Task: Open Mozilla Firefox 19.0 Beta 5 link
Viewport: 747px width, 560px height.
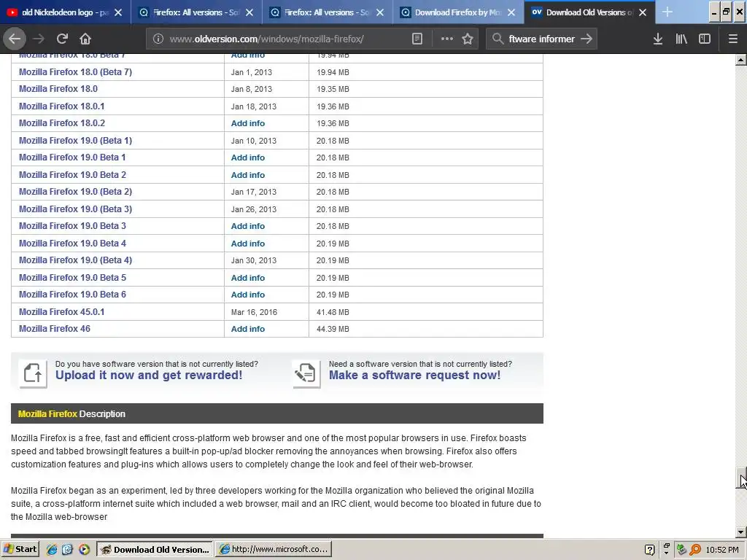Action: point(72,278)
